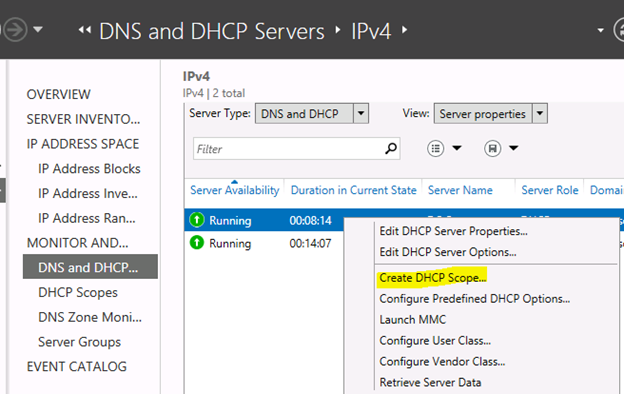This screenshot has width=624, height=394.
Task: Choose Launch MMC in context menu
Action: click(413, 320)
